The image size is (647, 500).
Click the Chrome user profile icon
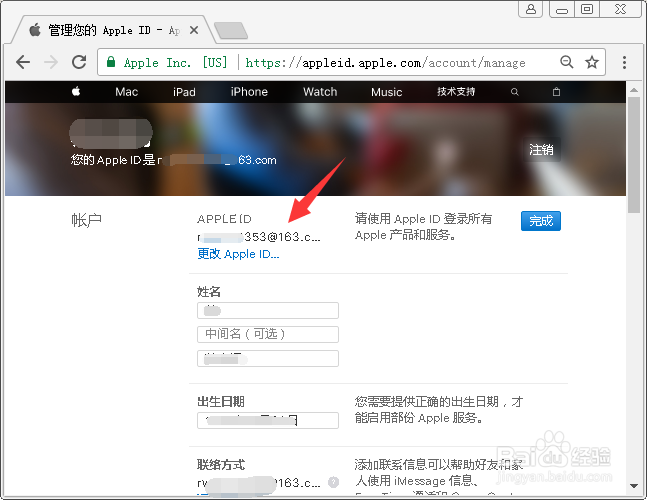(x=531, y=9)
